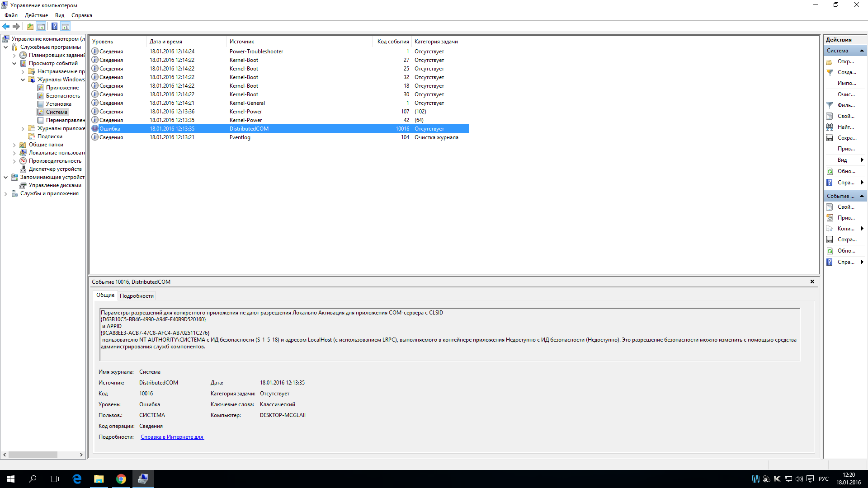Click the filter funnel icon in the Actions pane
868x488 pixels.
click(x=830, y=105)
